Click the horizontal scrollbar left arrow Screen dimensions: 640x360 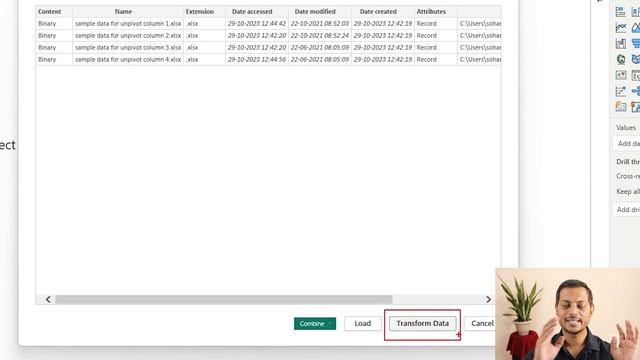click(48, 300)
